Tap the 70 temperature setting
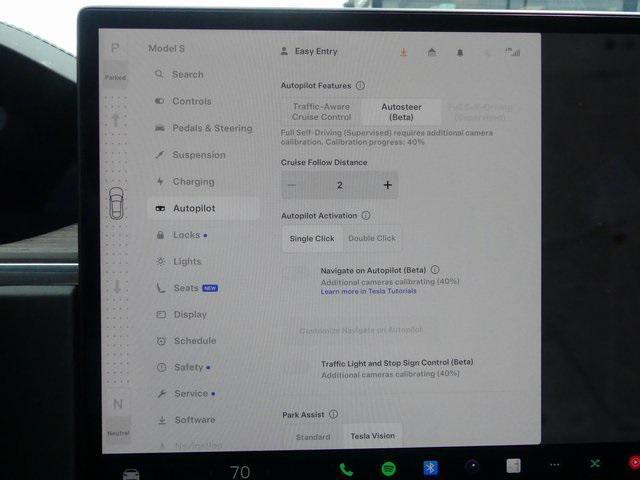Viewport: 640px width, 480px height. pos(240,472)
